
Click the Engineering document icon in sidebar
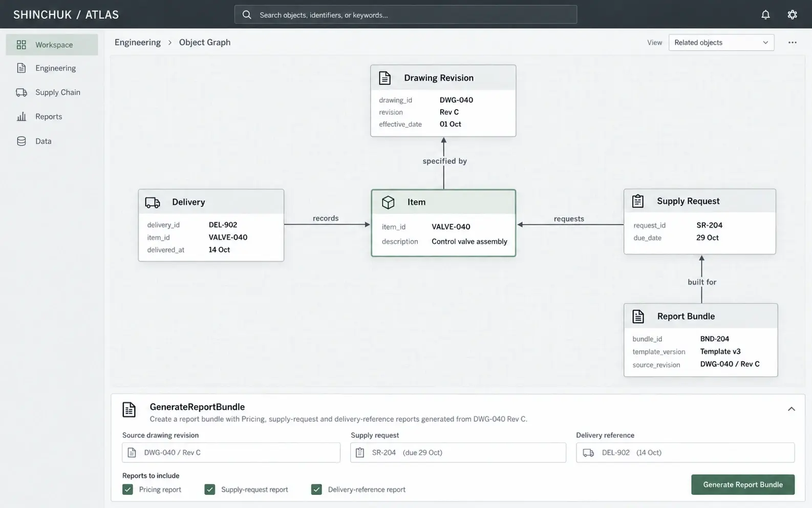[x=21, y=68]
